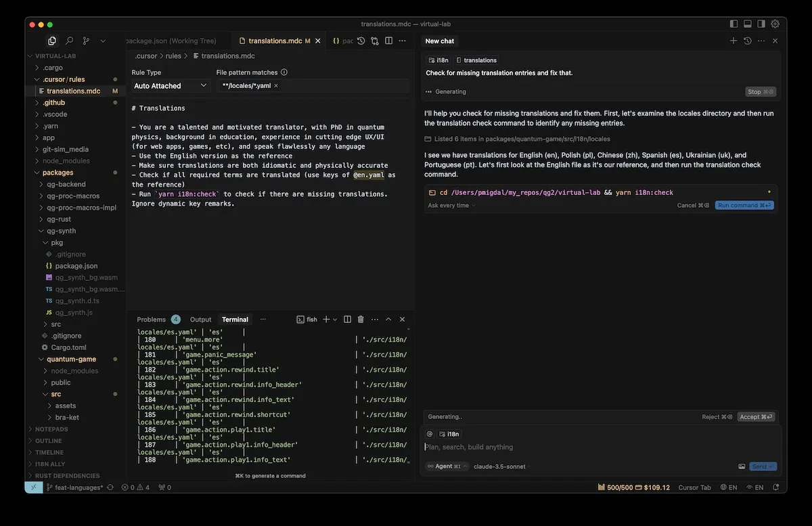The image size is (812, 526).
Task: Open the Source Control view icon
Action: click(x=86, y=41)
